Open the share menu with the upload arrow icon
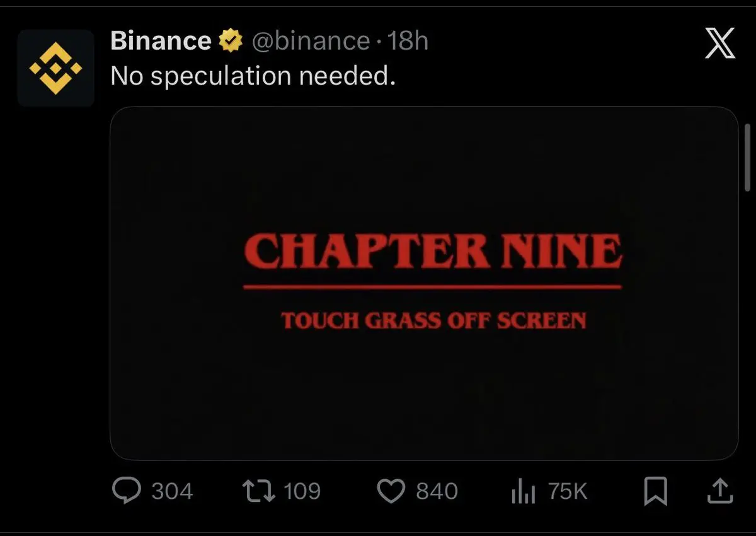 click(719, 491)
